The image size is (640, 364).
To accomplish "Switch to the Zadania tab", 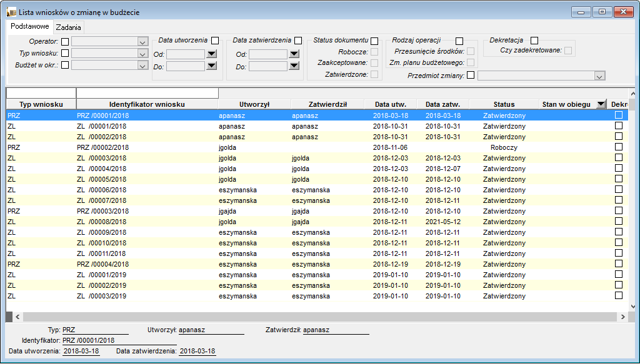I will click(x=69, y=27).
